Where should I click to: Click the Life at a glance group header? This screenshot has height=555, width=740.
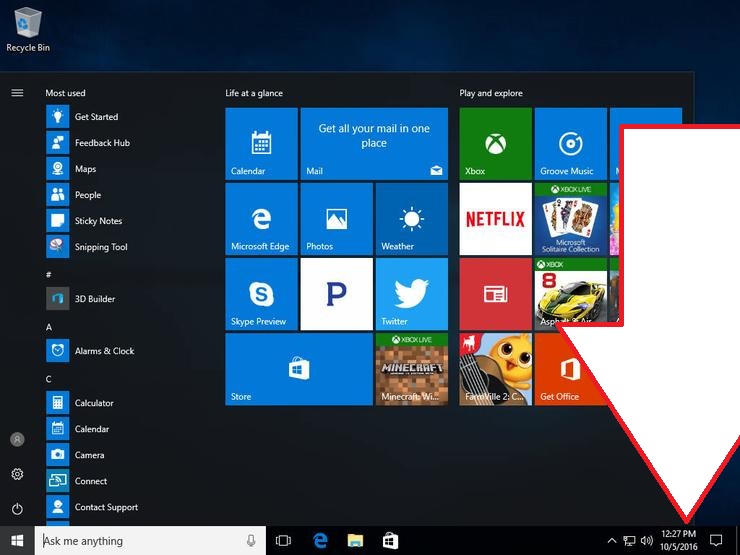(x=254, y=93)
